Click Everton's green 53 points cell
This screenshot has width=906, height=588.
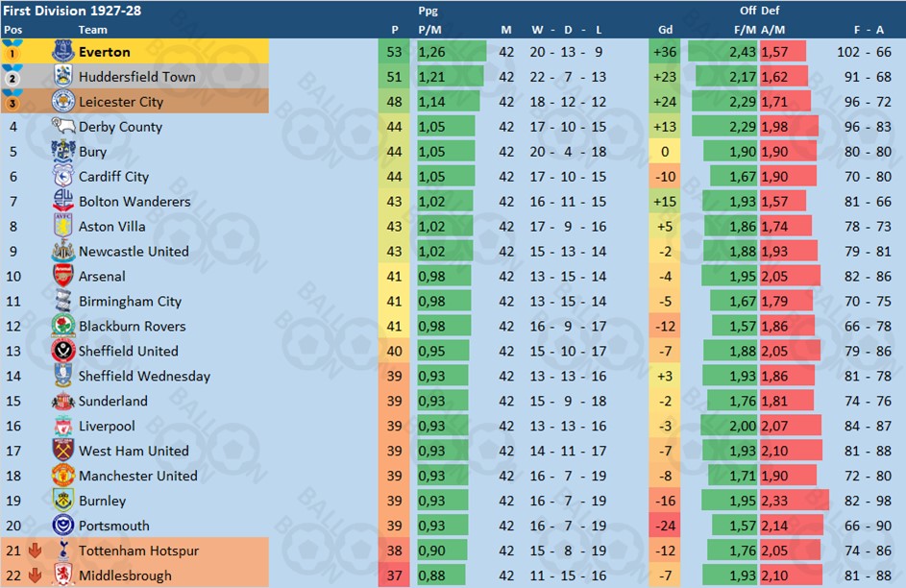[x=394, y=52]
